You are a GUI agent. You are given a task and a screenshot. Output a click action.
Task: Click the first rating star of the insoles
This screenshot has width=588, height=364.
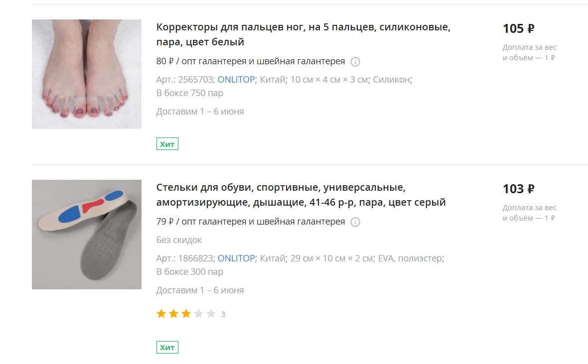[x=161, y=313]
